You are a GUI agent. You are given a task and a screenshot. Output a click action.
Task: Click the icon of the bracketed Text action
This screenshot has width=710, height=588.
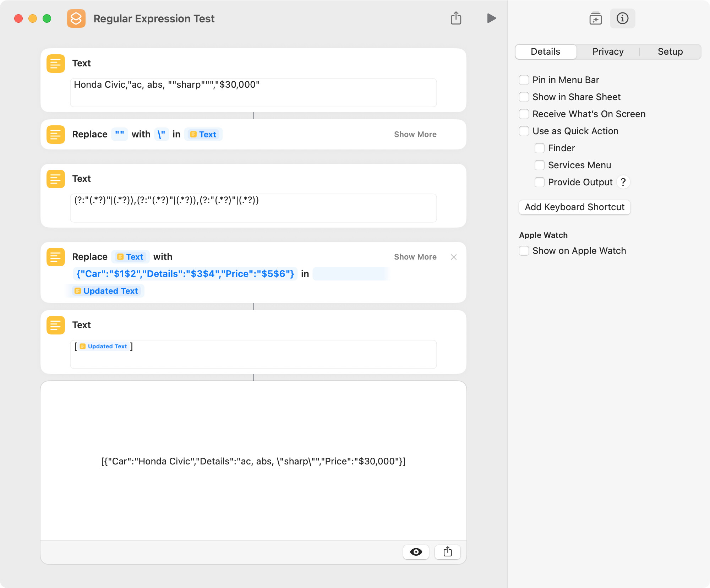[56, 325]
